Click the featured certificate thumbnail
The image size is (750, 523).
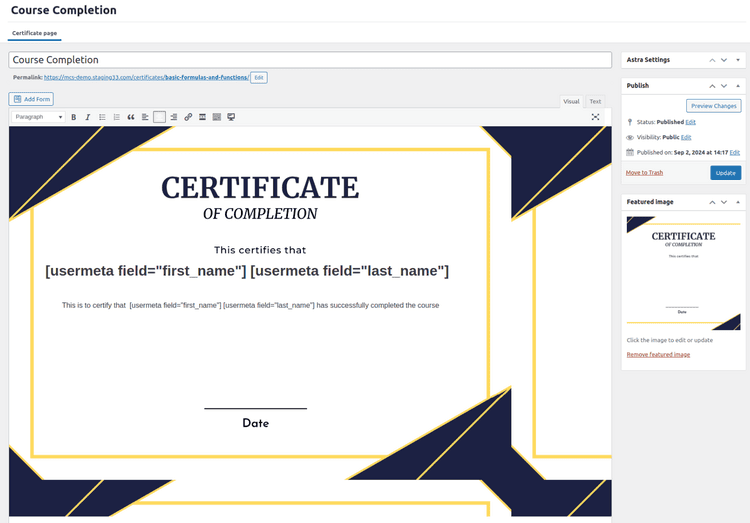coord(683,273)
